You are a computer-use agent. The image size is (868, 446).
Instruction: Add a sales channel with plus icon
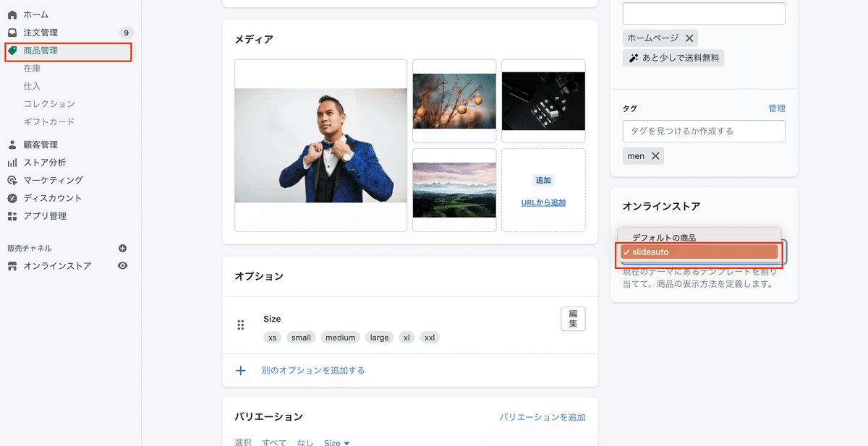pyautogui.click(x=123, y=248)
